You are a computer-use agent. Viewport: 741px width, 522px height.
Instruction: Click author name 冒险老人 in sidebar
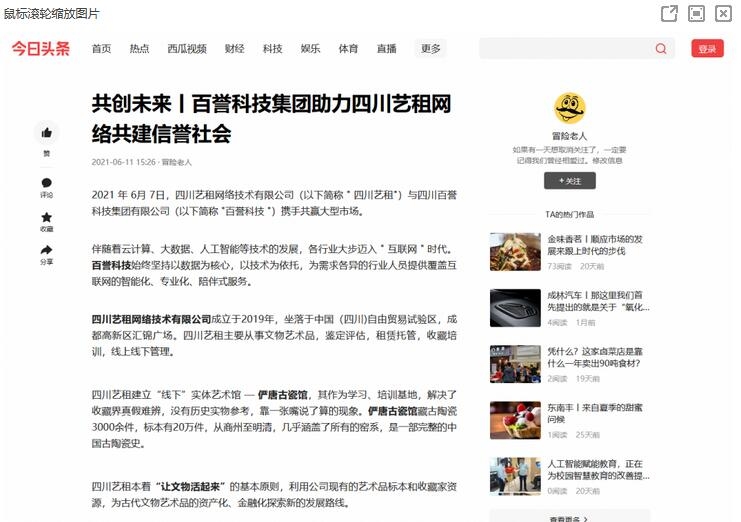click(x=569, y=136)
